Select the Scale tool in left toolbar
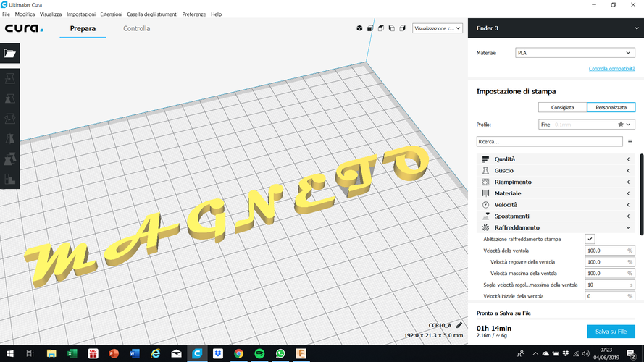Screen dimensions: 644x362 [10, 98]
